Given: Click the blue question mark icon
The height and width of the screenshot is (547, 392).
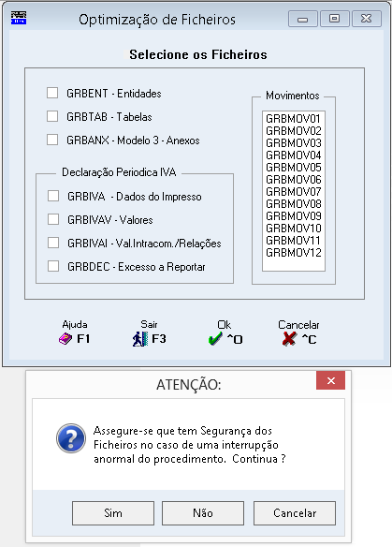Looking at the screenshot, I should tap(71, 438).
